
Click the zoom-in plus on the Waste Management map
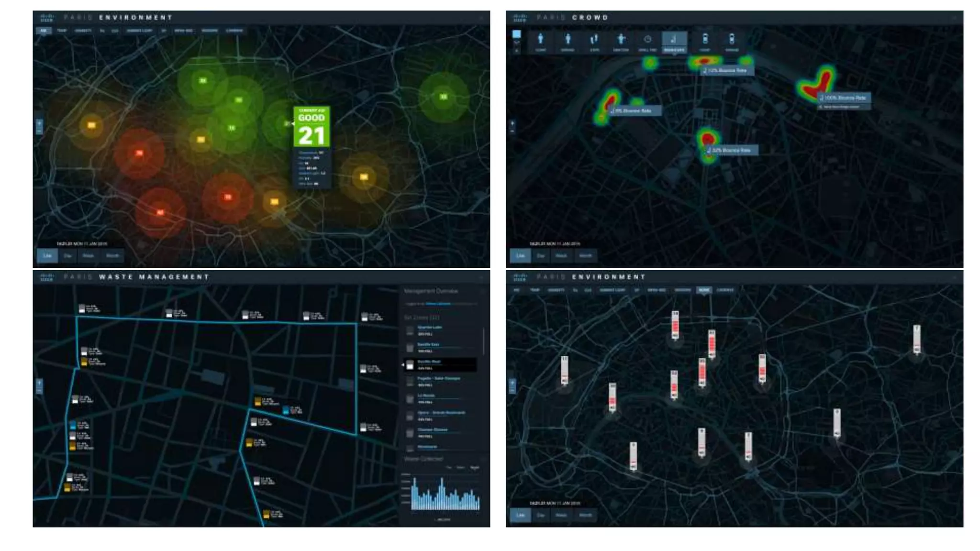(39, 383)
